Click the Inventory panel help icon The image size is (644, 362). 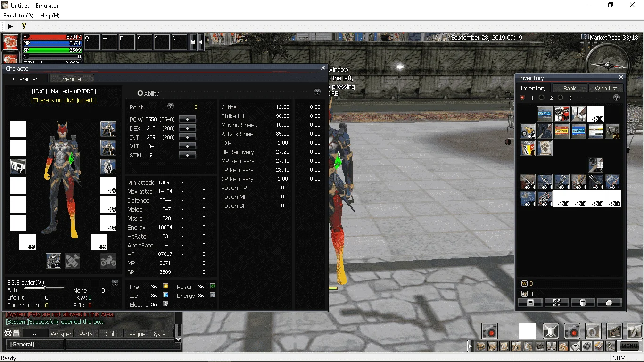click(616, 98)
